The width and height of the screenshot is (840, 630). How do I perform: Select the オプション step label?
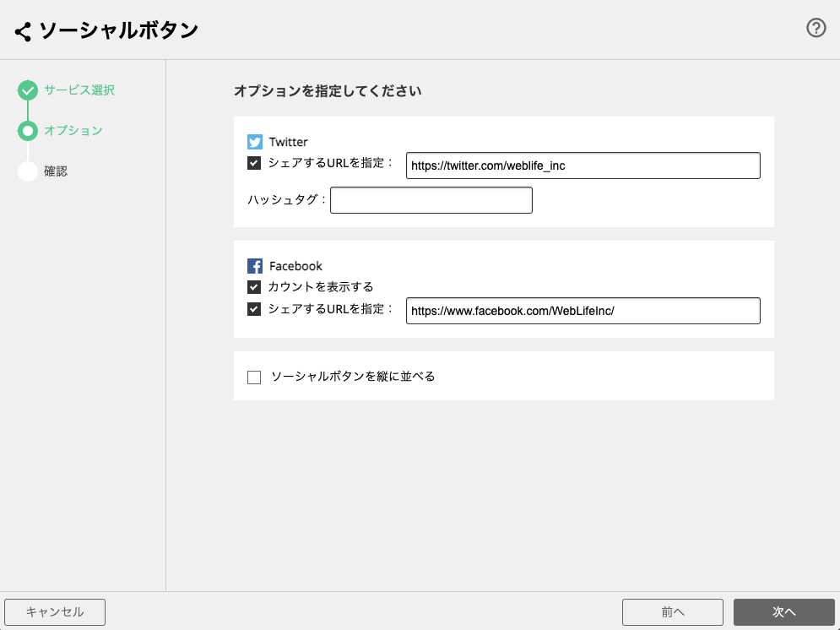pos(73,131)
